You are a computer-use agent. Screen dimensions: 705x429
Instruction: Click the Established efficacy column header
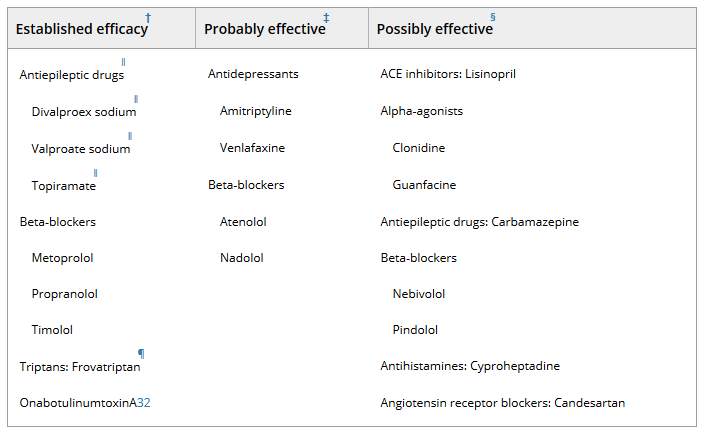pos(82,29)
